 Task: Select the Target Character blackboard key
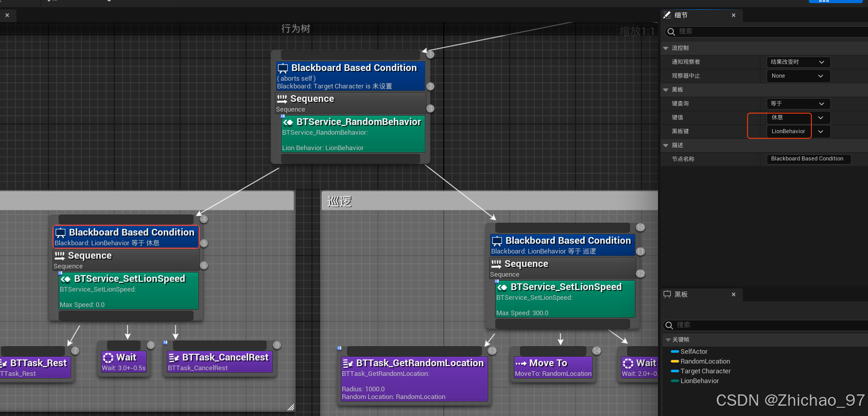705,371
